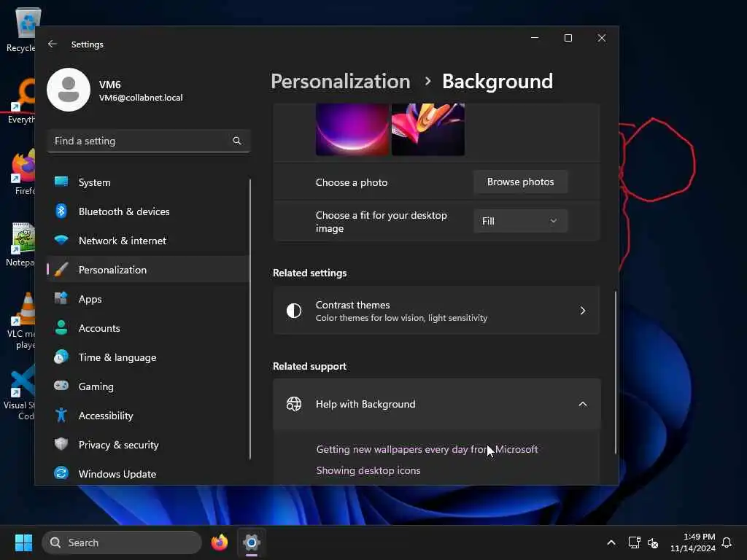Click the System monitor icon
Image resolution: width=747 pixels, height=560 pixels.
(x=61, y=182)
